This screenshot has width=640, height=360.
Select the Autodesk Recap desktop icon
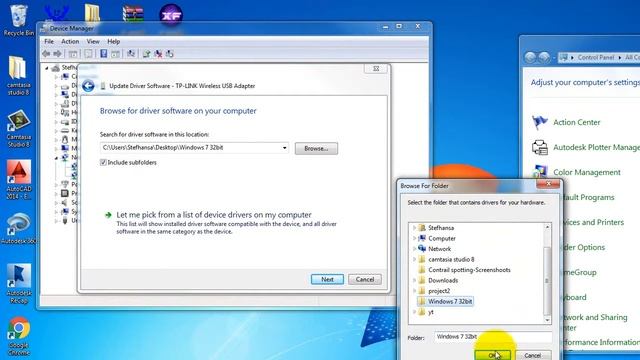pyautogui.click(x=19, y=284)
